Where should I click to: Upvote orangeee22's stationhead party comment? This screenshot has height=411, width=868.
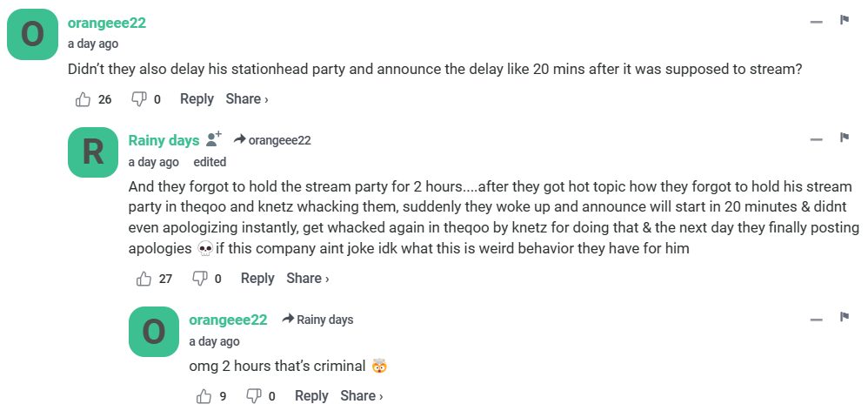coord(84,99)
